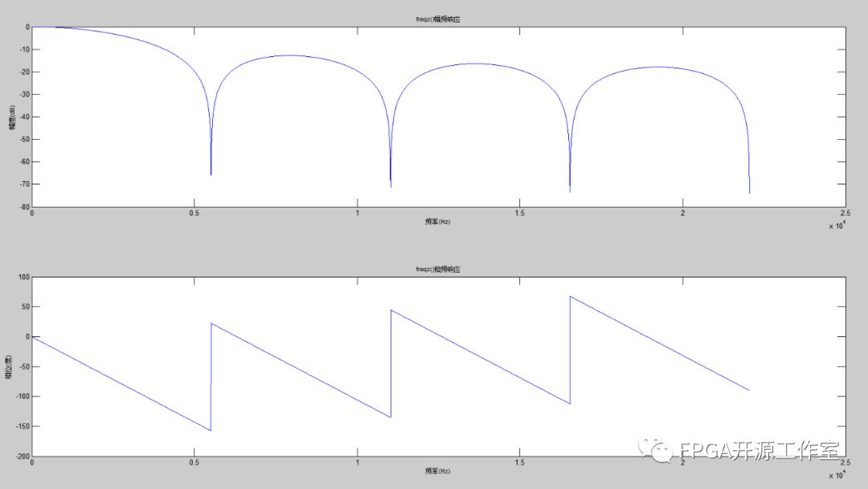This screenshot has width=868, height=489.
Task: Select the 频率(Hz) label under the magnitude plot
Action: coord(438,220)
